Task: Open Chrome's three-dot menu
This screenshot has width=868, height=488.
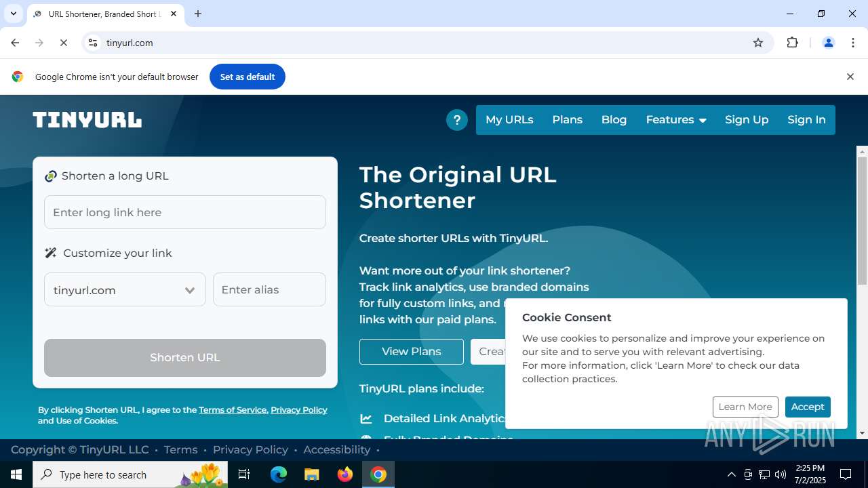Action: pyautogui.click(x=853, y=43)
